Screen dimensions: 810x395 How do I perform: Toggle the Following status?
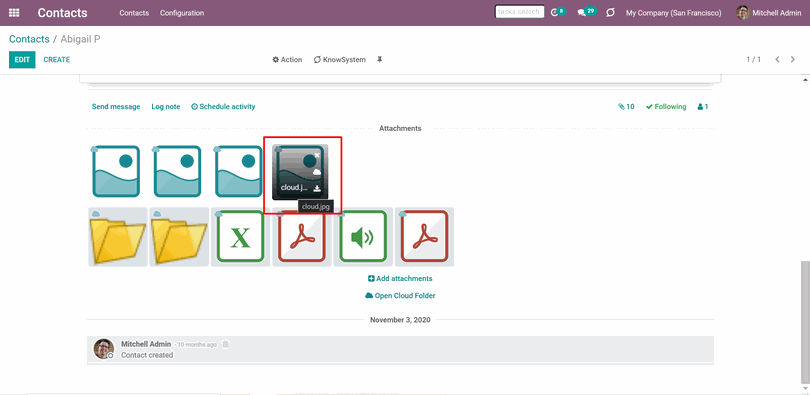666,107
